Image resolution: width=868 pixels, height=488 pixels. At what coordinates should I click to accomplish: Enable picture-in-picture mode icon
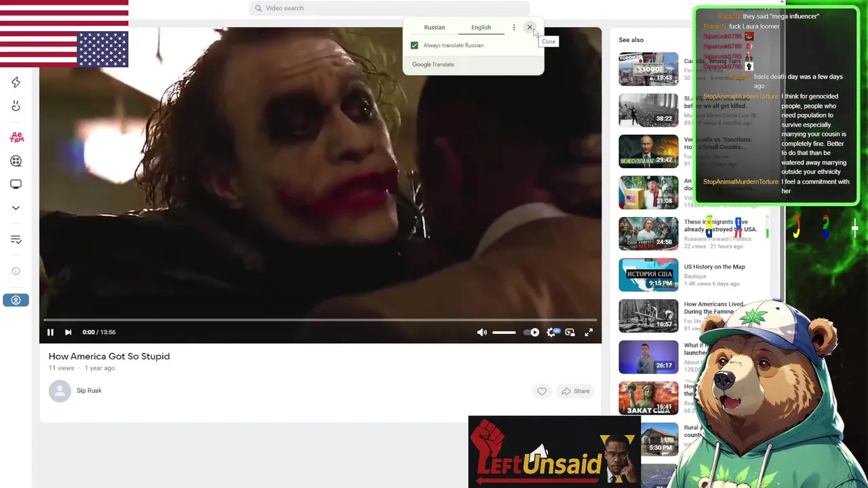point(570,332)
